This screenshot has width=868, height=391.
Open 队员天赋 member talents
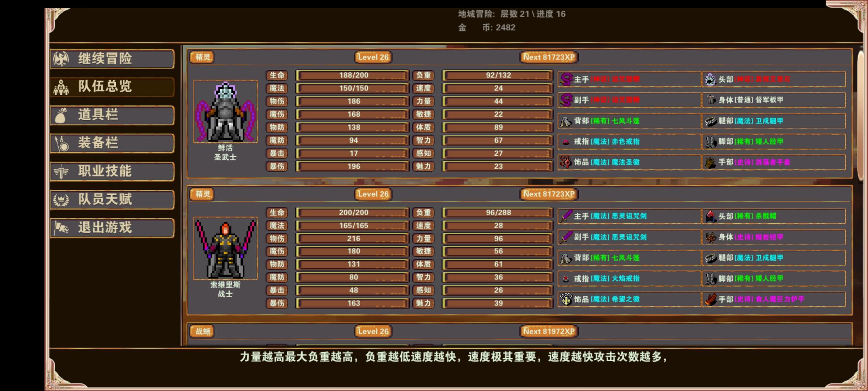pyautogui.click(x=112, y=199)
